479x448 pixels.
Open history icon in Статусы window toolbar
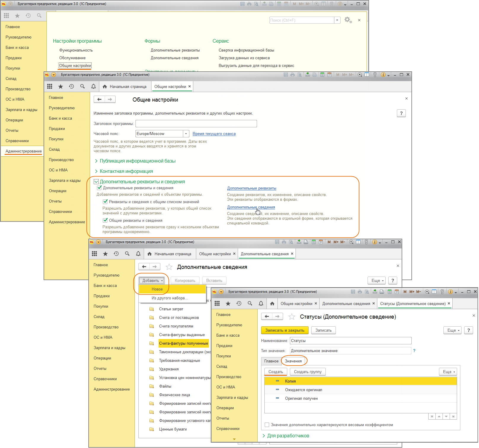[x=239, y=304]
